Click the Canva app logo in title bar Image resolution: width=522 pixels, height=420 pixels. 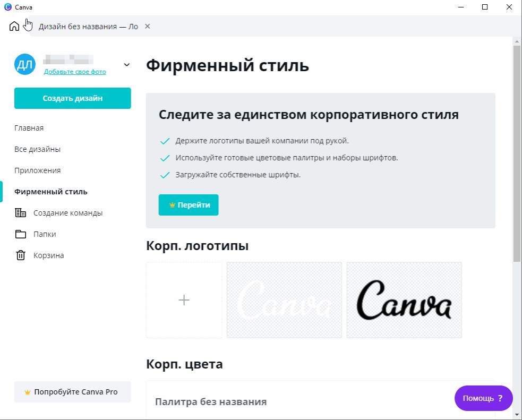click(x=7, y=7)
